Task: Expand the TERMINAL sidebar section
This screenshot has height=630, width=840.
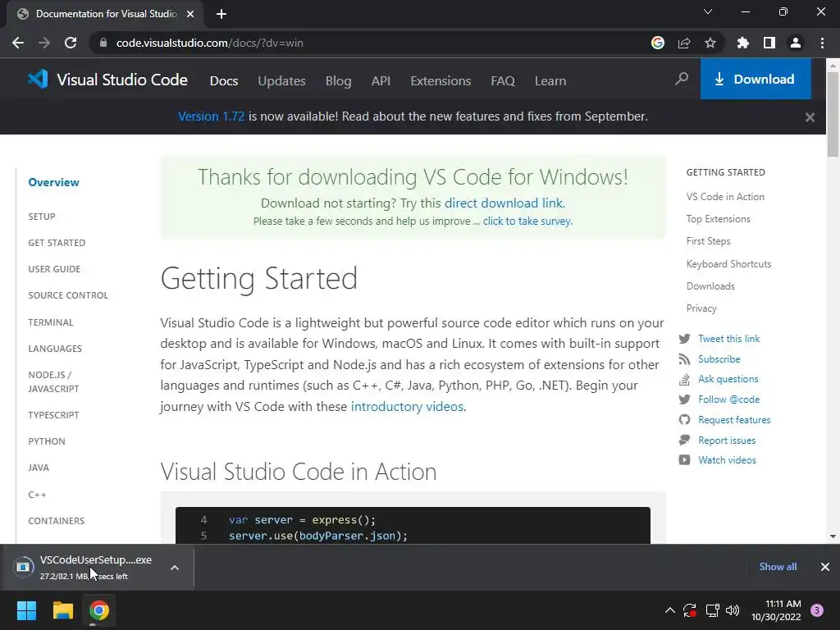Action: (51, 322)
